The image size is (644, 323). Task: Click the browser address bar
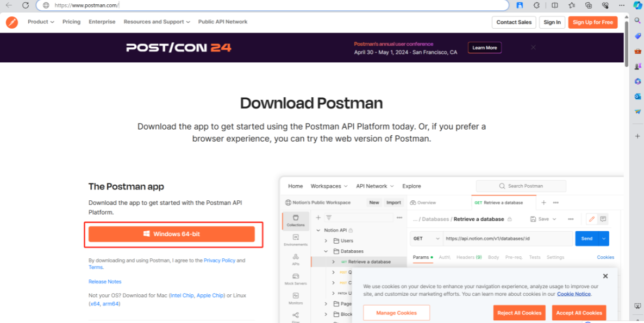tap(273, 5)
